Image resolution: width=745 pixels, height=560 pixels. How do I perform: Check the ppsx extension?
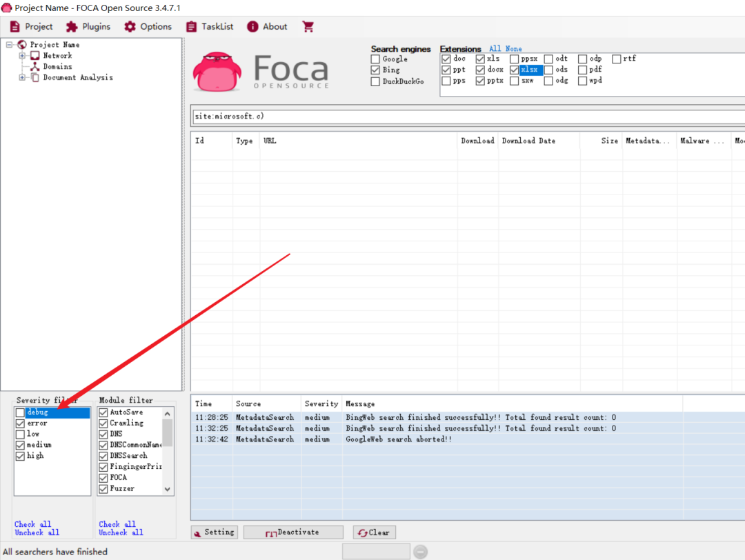click(514, 59)
